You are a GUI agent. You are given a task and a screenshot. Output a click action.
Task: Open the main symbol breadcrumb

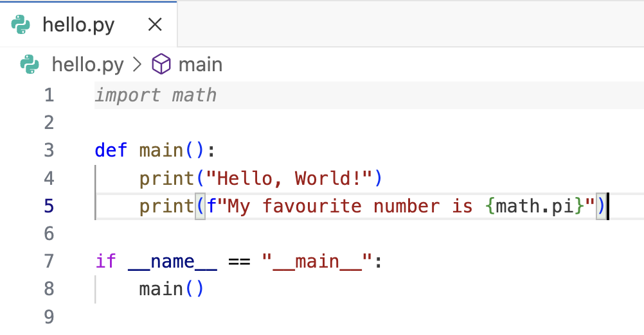[x=201, y=65]
